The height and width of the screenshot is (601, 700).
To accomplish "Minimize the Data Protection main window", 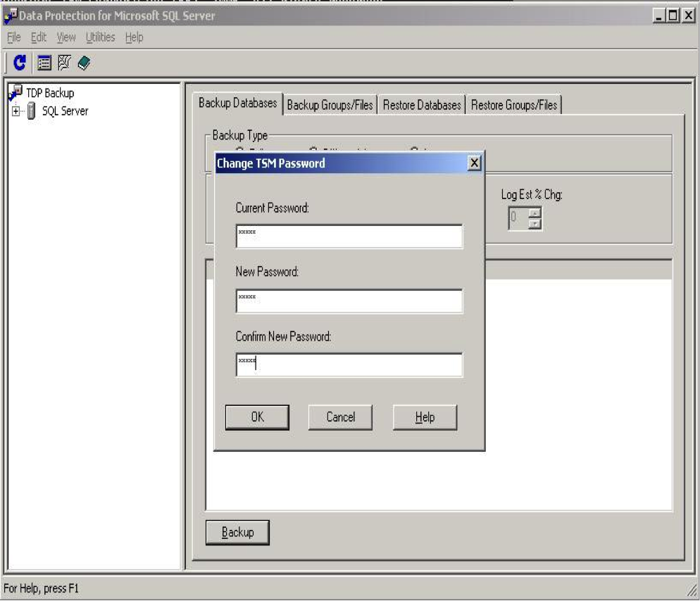I will (658, 15).
